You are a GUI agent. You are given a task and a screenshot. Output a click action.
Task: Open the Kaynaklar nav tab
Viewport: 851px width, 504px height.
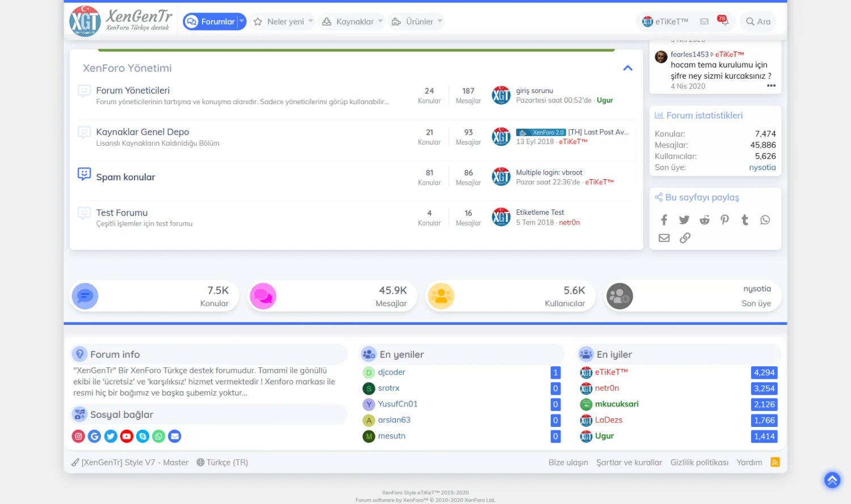pos(348,22)
